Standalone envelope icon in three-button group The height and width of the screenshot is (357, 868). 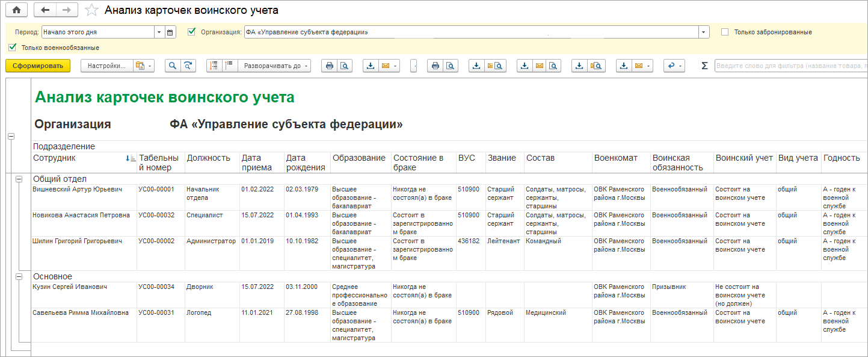(539, 66)
